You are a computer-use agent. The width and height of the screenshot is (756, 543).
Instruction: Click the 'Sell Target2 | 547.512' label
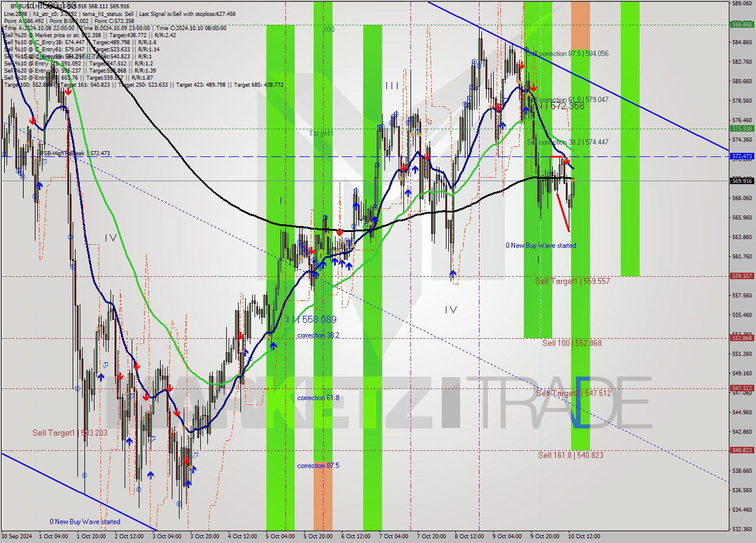[x=573, y=393]
